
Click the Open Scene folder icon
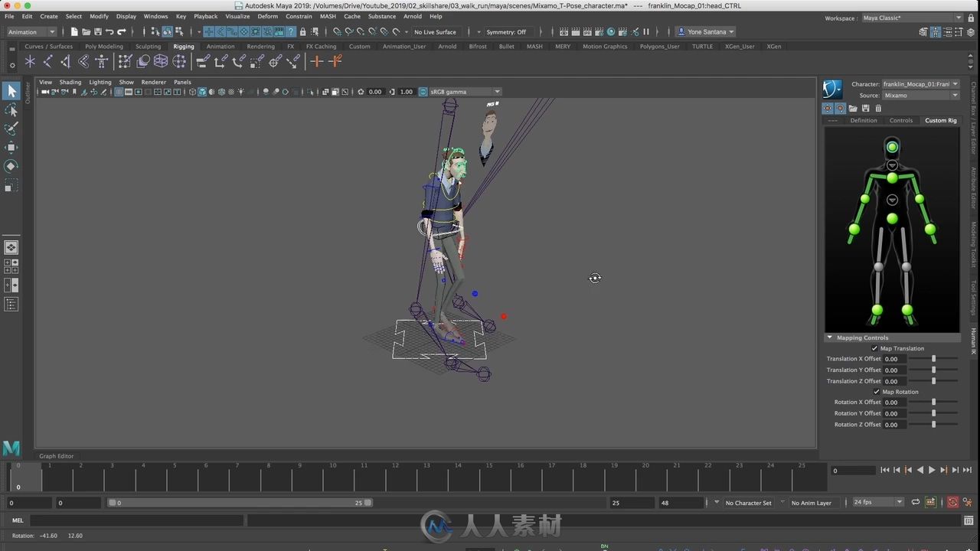86,31
